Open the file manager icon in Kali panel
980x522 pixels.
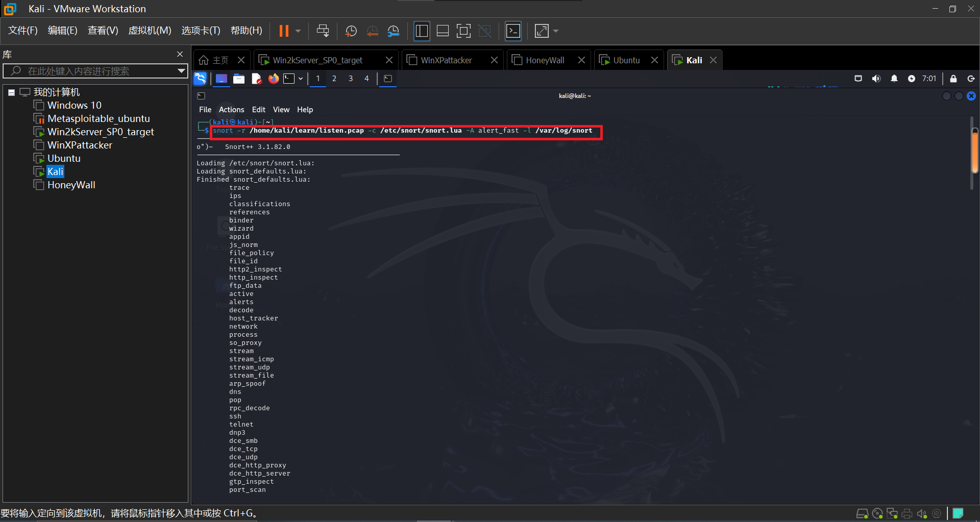tap(239, 79)
